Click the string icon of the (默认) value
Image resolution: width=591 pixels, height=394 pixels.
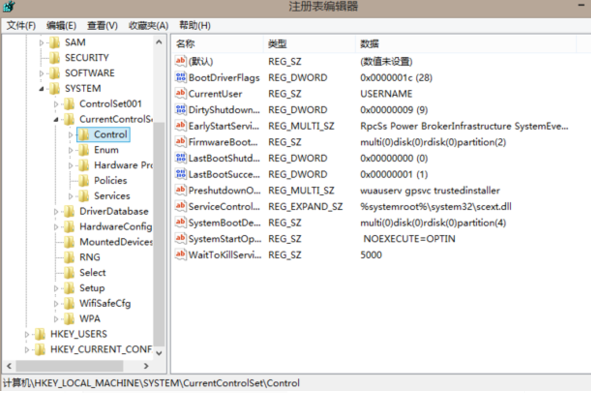(x=181, y=61)
